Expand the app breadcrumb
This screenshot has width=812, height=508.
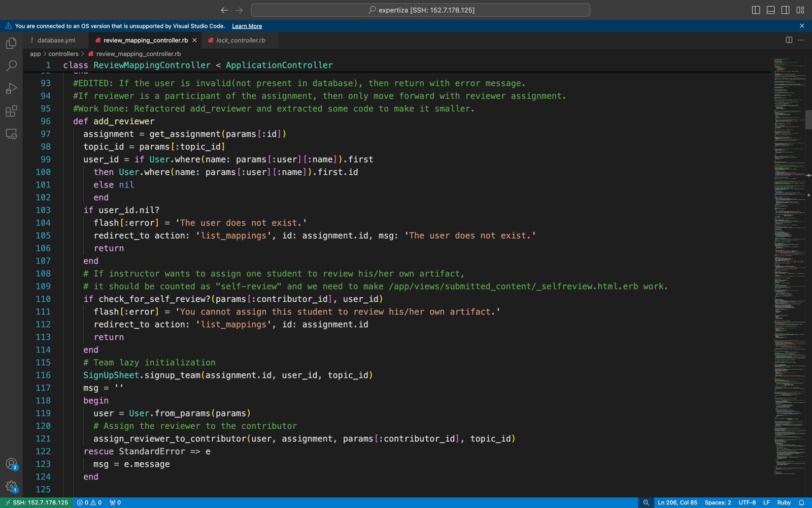(x=35, y=54)
